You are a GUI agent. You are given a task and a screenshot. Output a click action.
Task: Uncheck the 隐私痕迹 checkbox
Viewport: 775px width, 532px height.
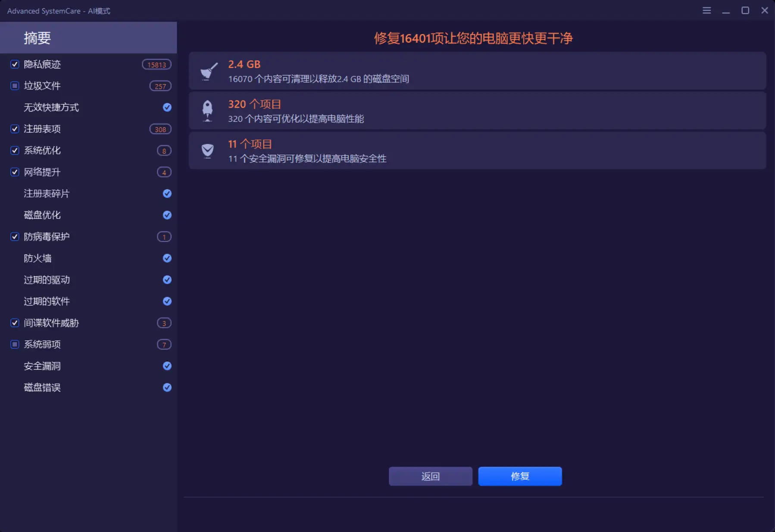[14, 64]
